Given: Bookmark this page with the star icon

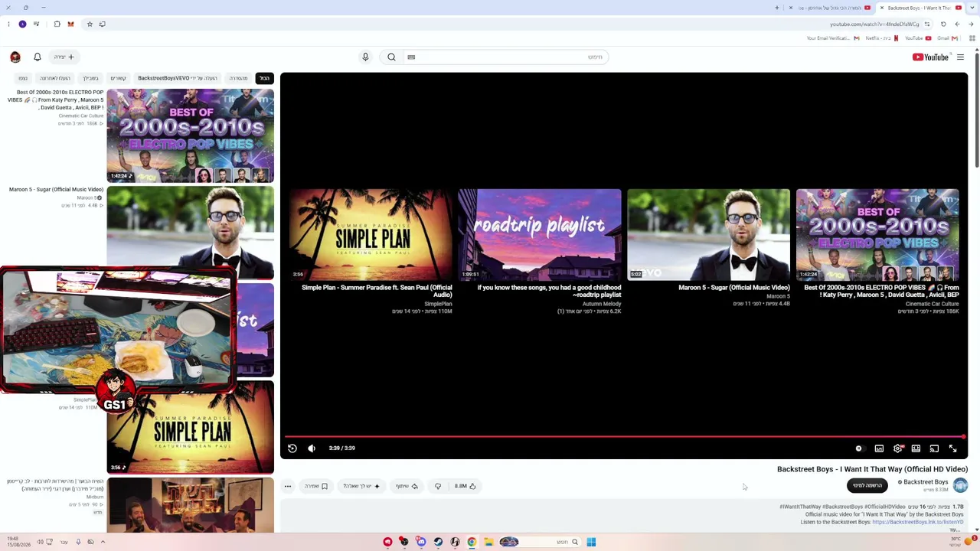Looking at the screenshot, I should (x=90, y=24).
